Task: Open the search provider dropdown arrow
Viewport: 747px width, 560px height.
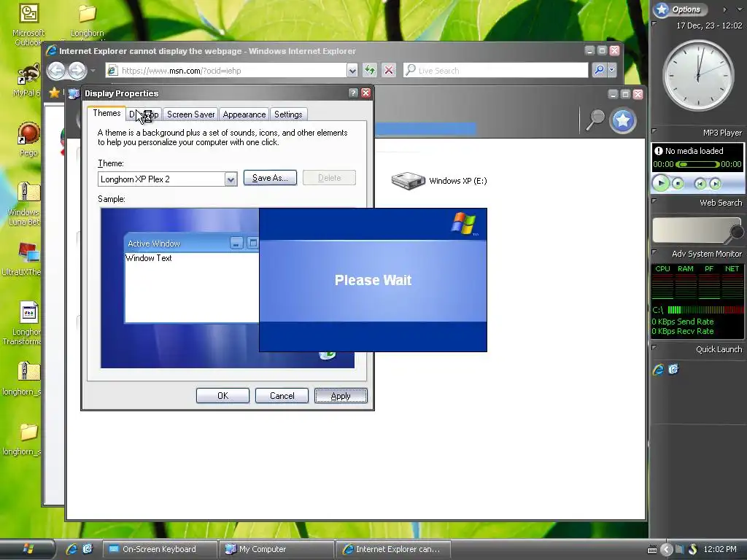Action: (612, 70)
